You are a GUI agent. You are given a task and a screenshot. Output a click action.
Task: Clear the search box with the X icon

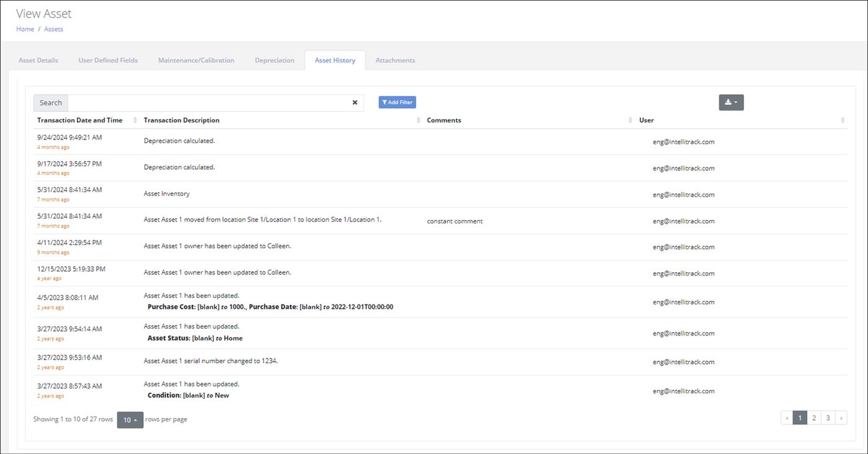click(x=355, y=103)
